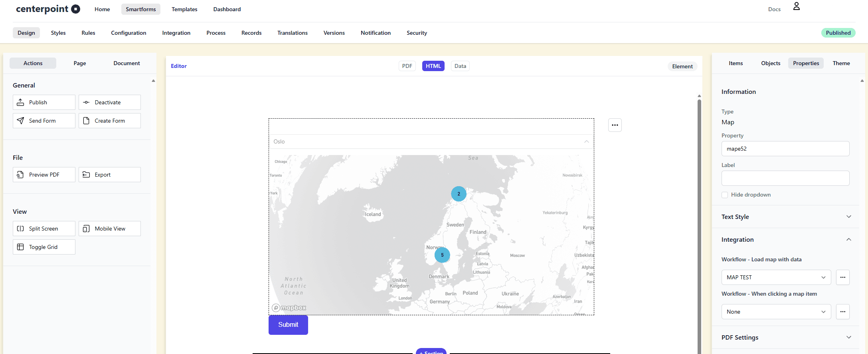Click the Submit button

point(288,325)
